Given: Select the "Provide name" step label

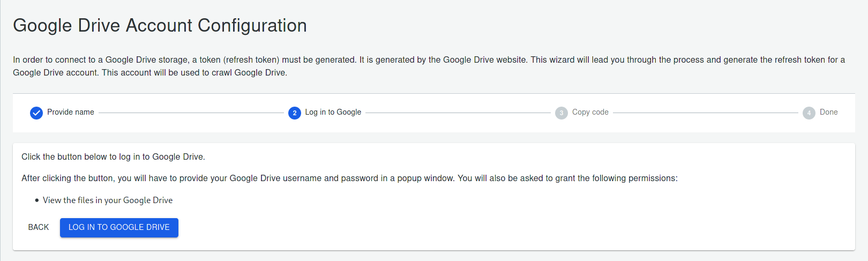Looking at the screenshot, I should [x=71, y=112].
